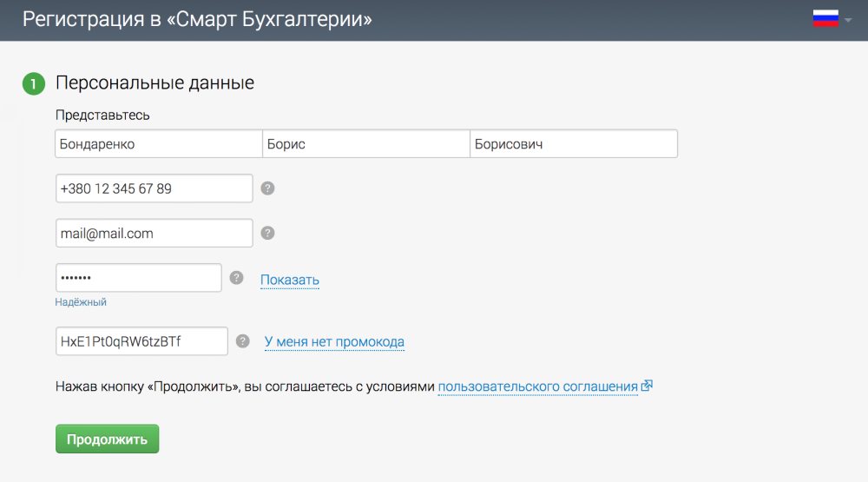Click the Показать link to reveal password
This screenshot has height=482, width=868.
pyautogui.click(x=290, y=281)
